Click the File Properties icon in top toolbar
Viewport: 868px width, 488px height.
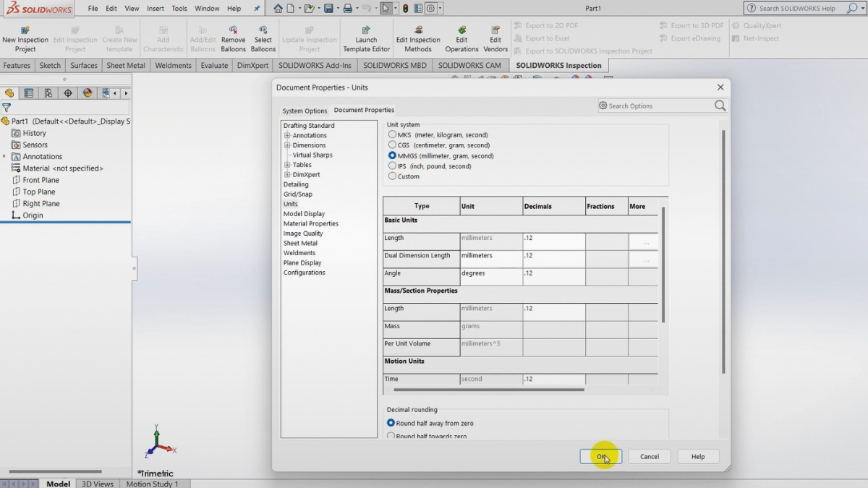point(418,9)
